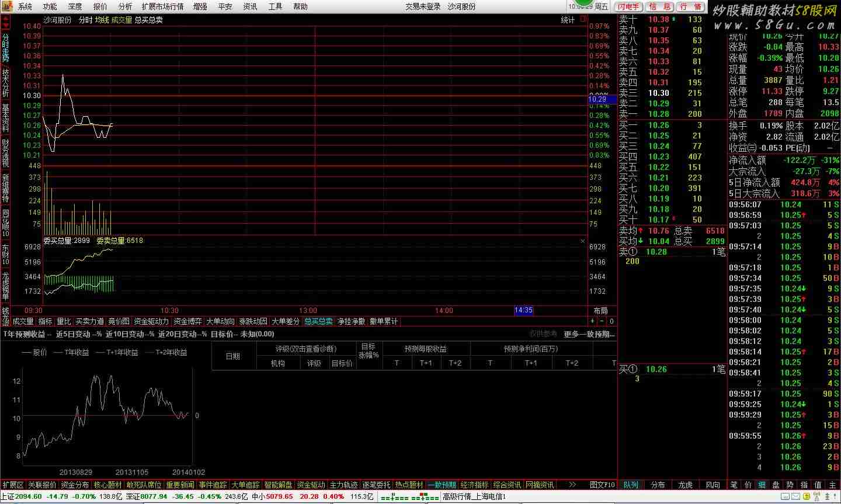This screenshot has width=841, height=504.
Task: Open the 更多一致预期 link
Action: 589,334
